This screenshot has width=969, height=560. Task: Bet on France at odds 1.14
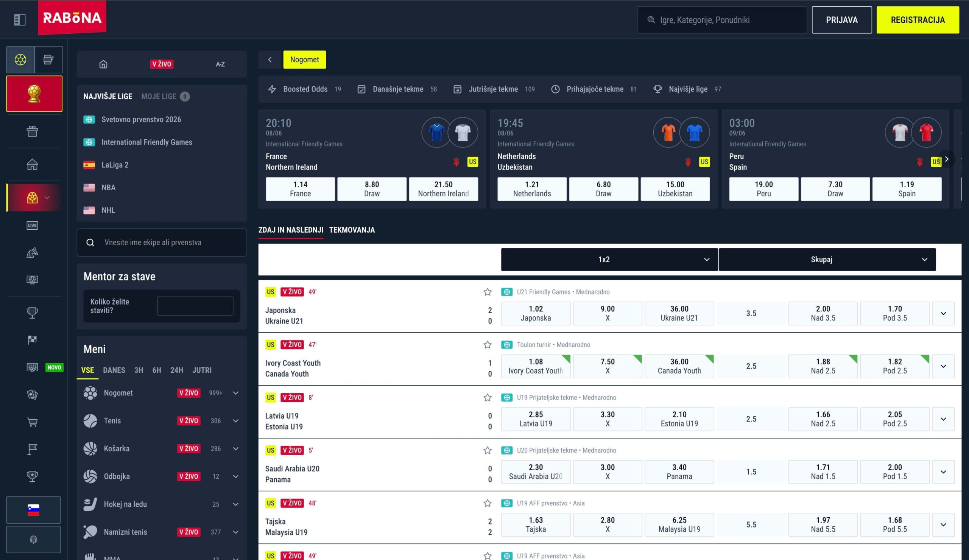coord(300,189)
